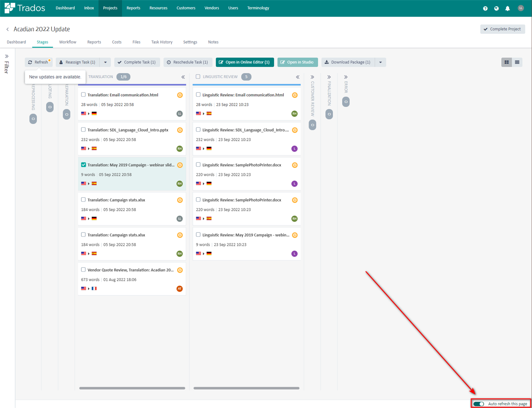Click L avatar on Linguistic Review: May 2019 Campaign
This screenshot has width=532, height=408.
(294, 254)
